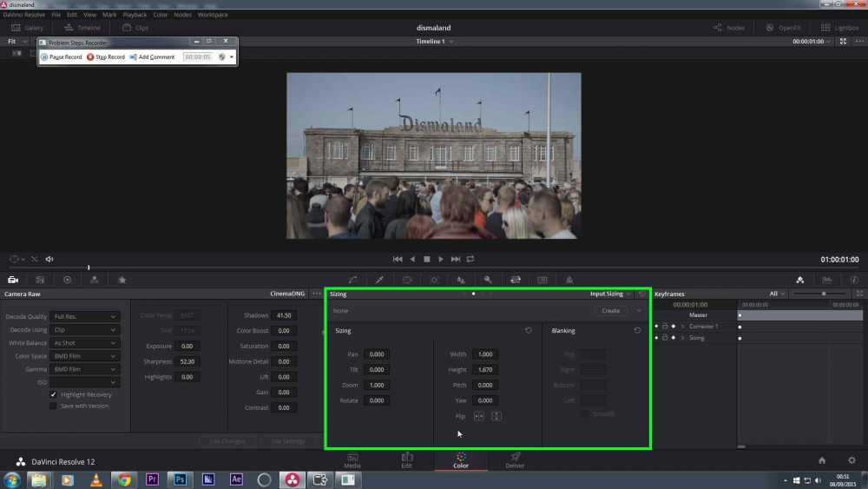868x489 pixels.
Task: Open the Decode Quality dropdown
Action: point(84,317)
